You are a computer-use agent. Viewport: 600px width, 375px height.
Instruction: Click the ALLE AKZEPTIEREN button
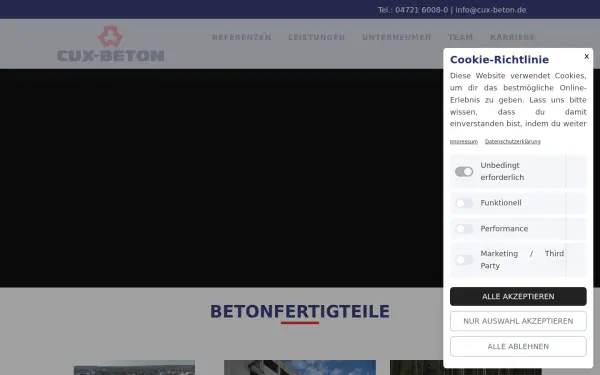(x=518, y=297)
